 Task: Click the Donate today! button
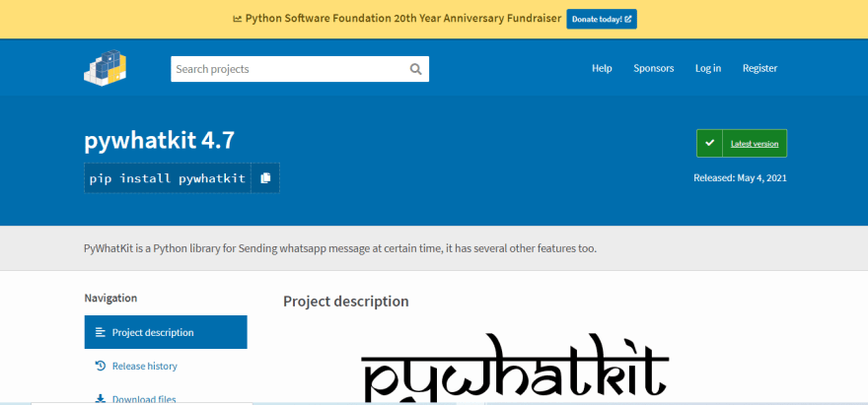[x=601, y=19]
